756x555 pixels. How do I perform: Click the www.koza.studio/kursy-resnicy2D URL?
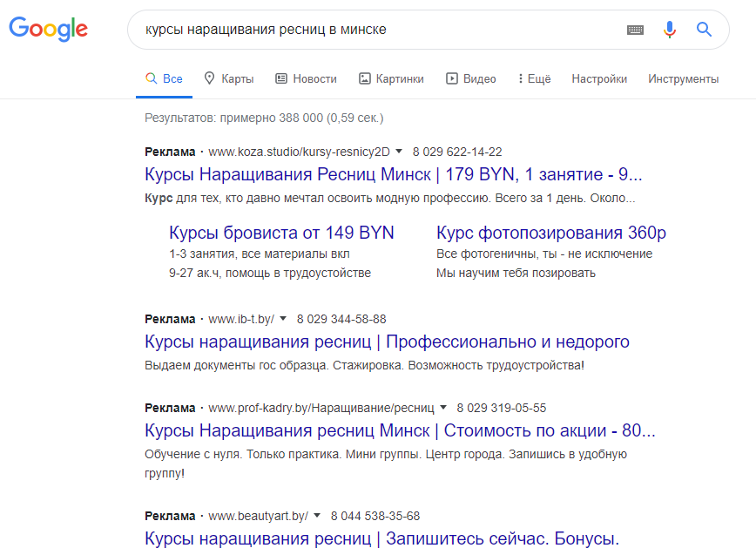pos(299,152)
